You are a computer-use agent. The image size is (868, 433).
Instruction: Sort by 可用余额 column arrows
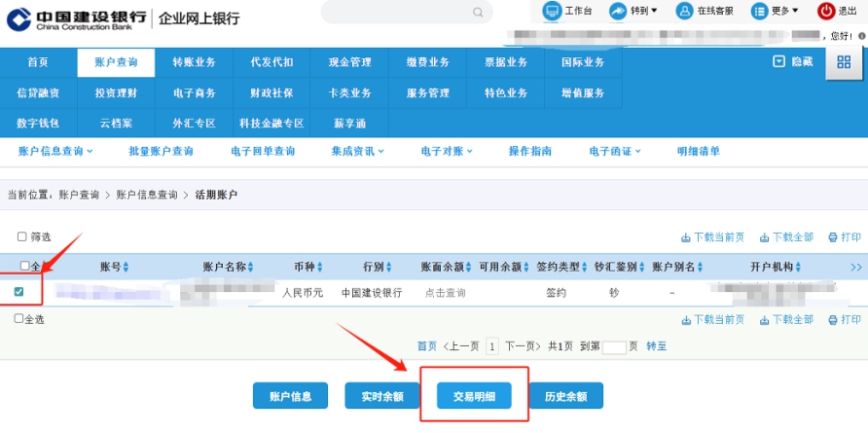[x=526, y=268]
